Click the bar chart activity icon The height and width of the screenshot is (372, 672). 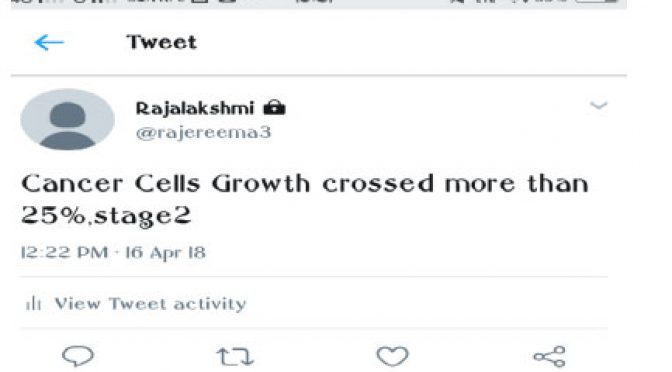[x=33, y=304]
